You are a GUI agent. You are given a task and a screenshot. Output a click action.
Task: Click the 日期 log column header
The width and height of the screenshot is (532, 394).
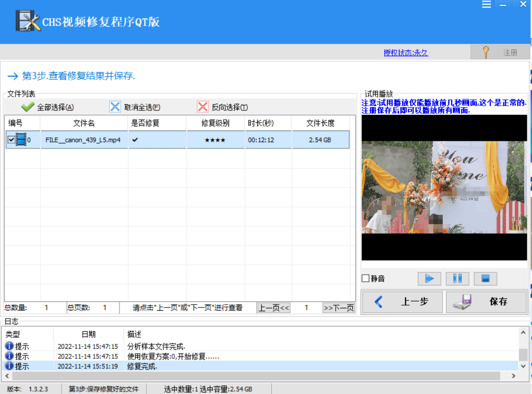88,334
